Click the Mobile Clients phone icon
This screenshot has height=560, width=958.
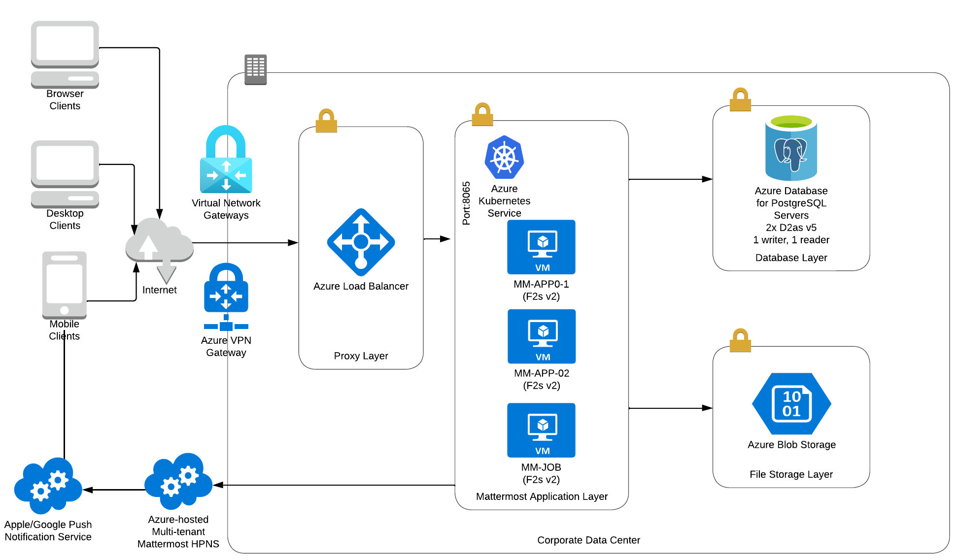click(x=65, y=285)
